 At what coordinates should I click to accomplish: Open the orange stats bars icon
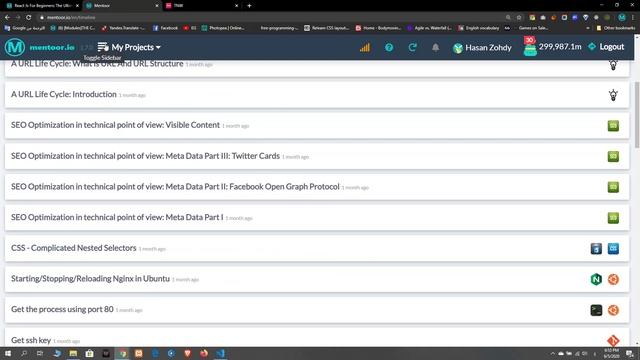pos(364,47)
